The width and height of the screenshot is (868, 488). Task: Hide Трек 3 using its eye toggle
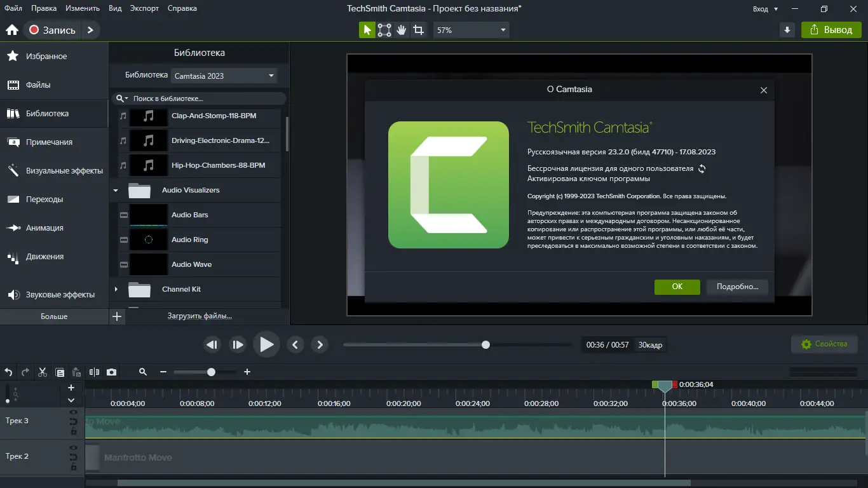[x=73, y=412]
